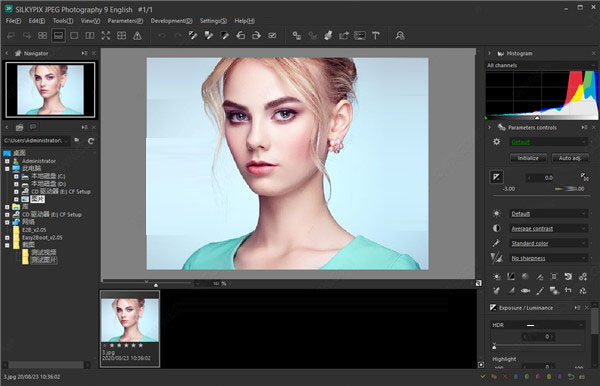
Task: Click the Auto adj. button
Action: (x=570, y=158)
